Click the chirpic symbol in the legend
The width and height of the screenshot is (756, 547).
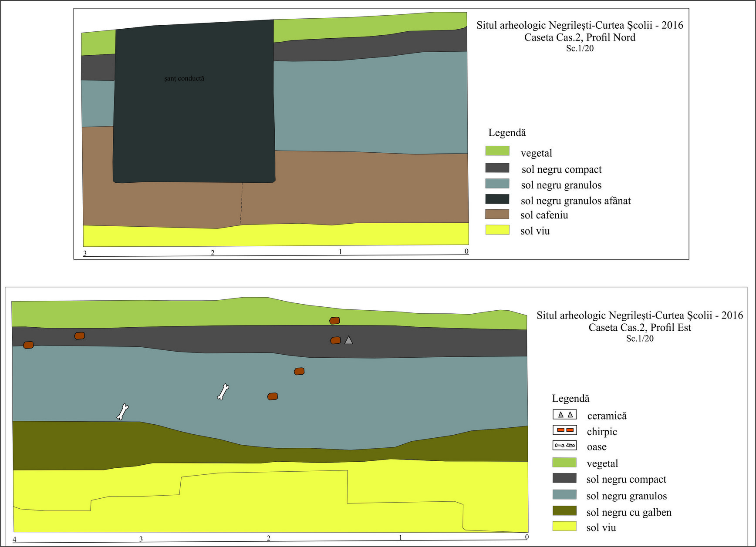coord(565,430)
